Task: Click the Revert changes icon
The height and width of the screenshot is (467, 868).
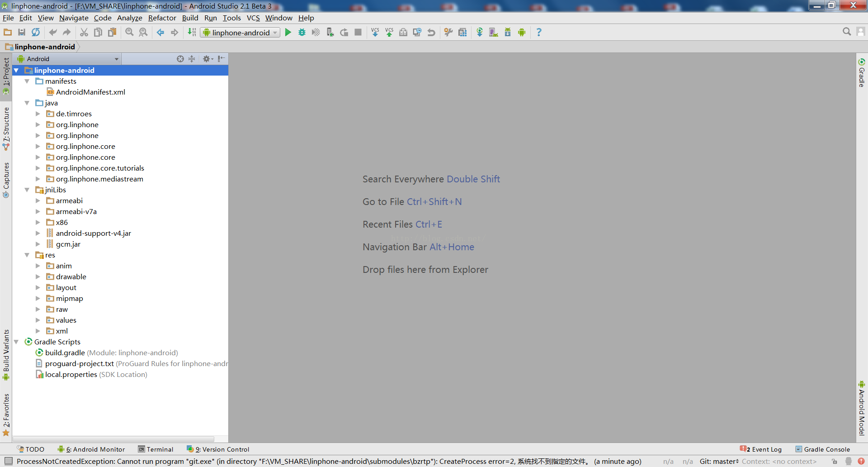Action: click(x=431, y=32)
